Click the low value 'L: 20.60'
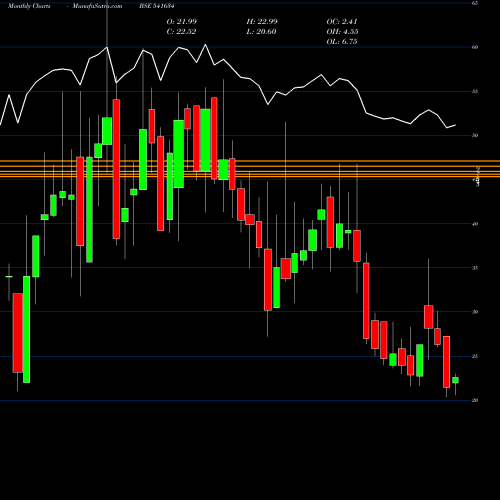This screenshot has width=500, height=500. [261, 32]
